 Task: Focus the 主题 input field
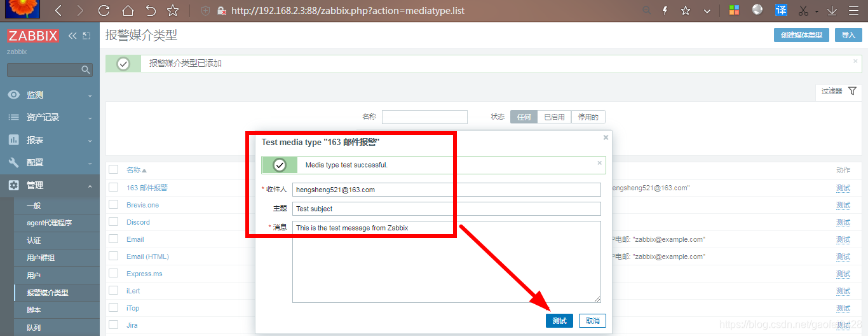(447, 209)
